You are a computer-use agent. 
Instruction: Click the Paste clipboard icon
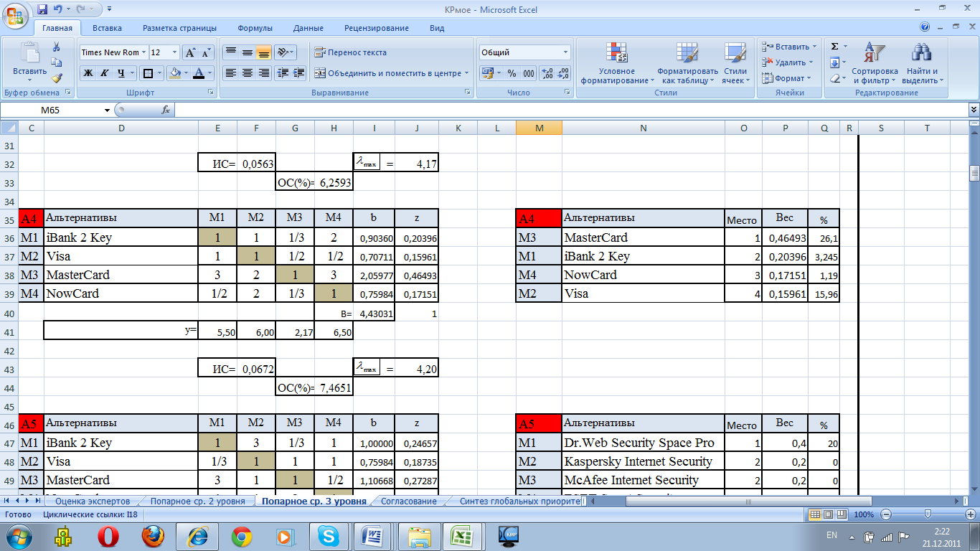point(30,54)
